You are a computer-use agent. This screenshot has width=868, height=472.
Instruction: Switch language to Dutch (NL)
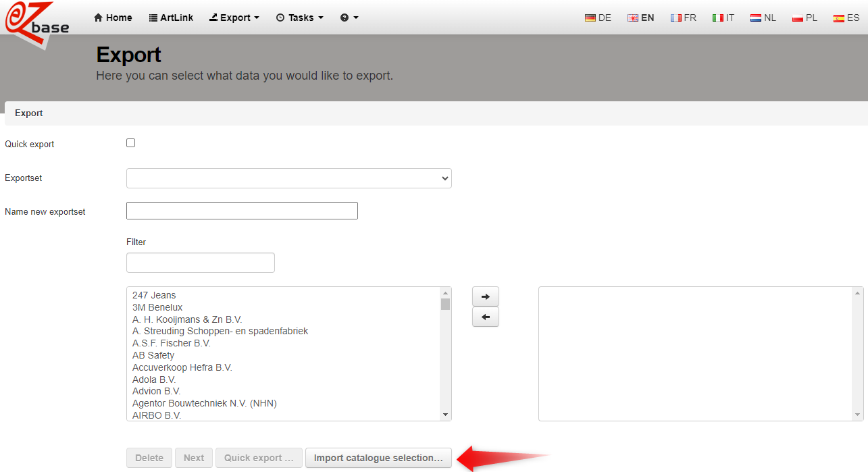[x=763, y=18]
